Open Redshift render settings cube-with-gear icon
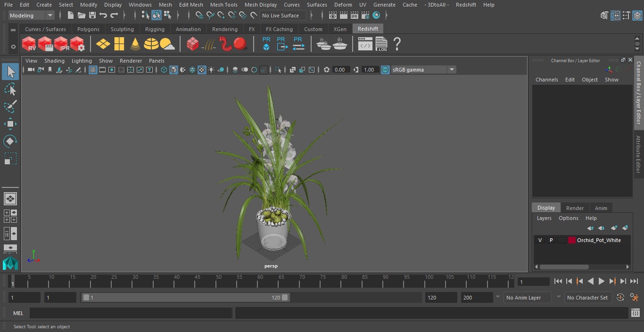 click(x=77, y=44)
